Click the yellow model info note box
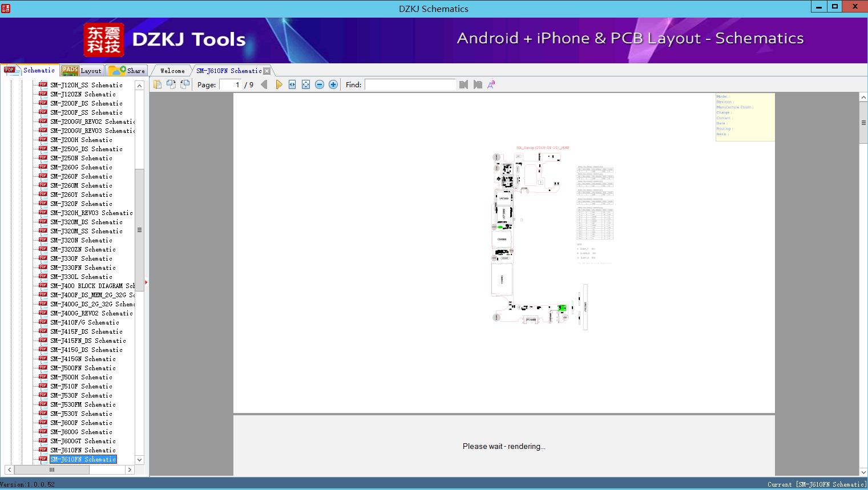This screenshot has width=868, height=490. (745, 117)
